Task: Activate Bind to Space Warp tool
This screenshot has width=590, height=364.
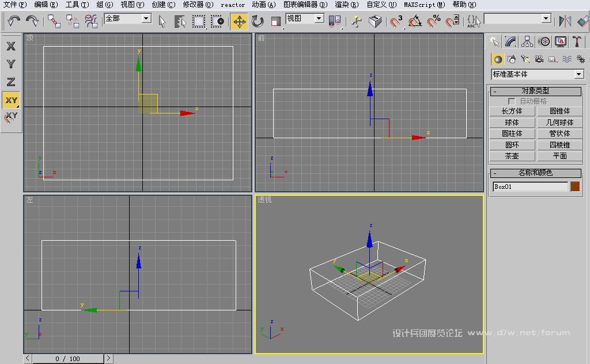Action: click(x=91, y=21)
